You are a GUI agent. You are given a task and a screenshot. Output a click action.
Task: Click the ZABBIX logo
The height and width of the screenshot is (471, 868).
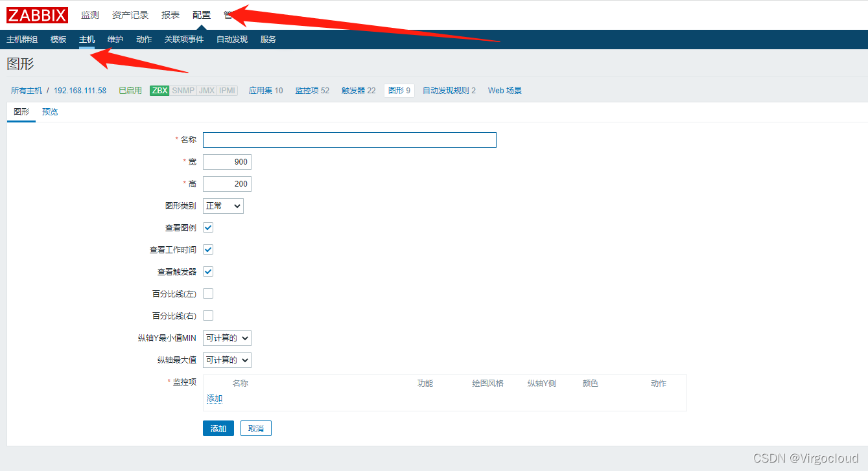pos(38,15)
